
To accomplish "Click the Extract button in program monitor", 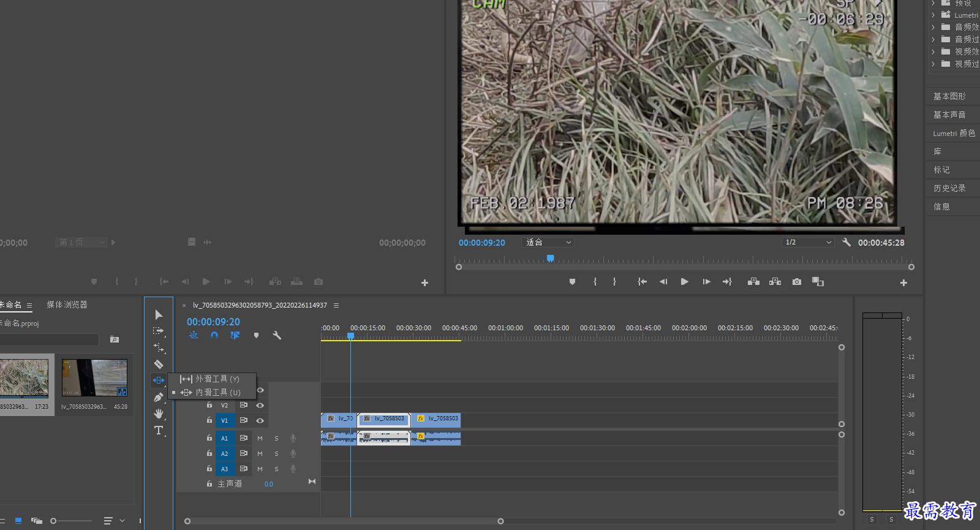I will click(x=775, y=282).
